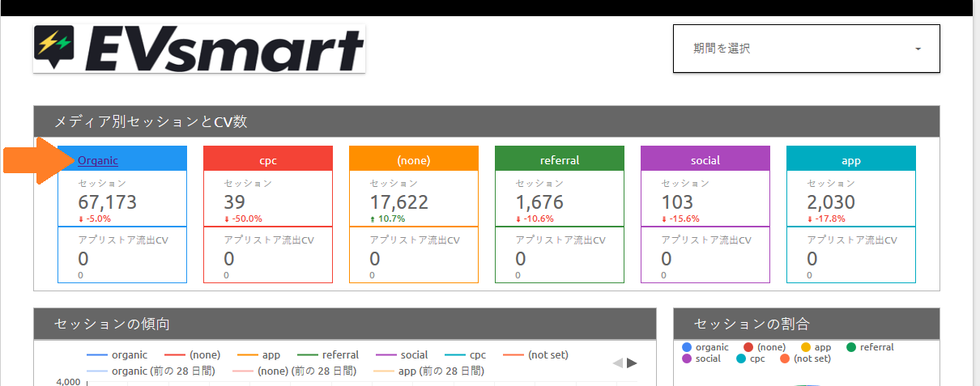Click referral sessions value 1,676
The image size is (980, 386).
pyautogui.click(x=539, y=201)
